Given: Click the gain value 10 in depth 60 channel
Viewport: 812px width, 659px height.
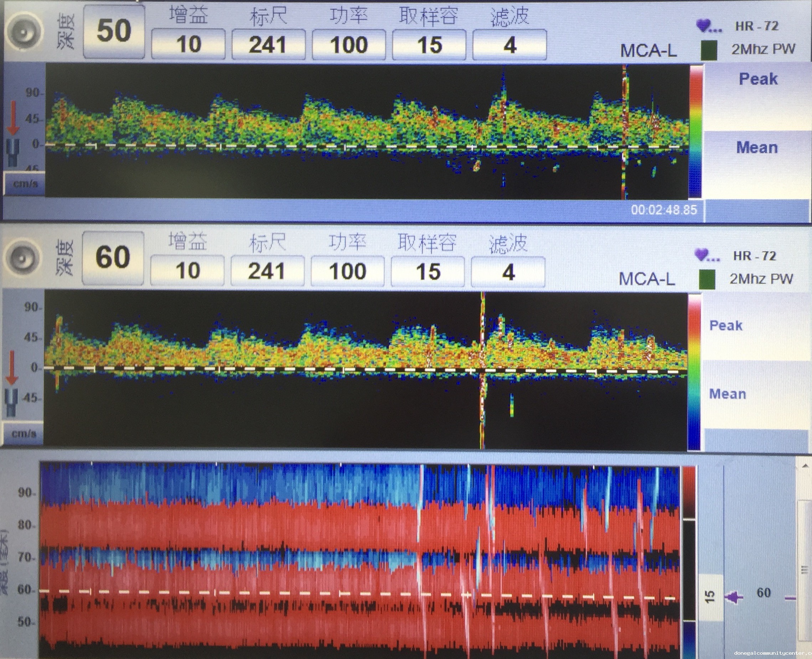Looking at the screenshot, I should [187, 271].
